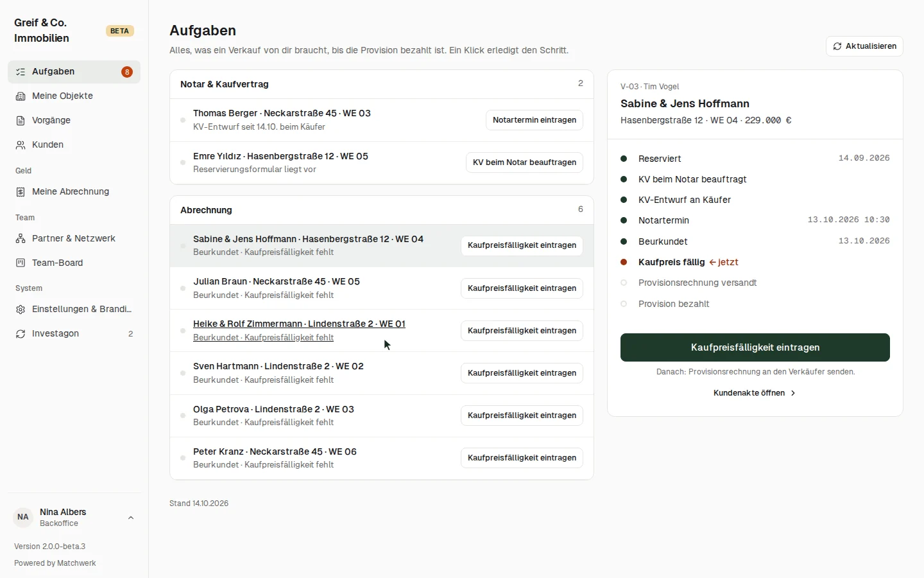Select the Emre Yıldız Hasenbergstraße 12 task
Viewport: 924px width, 578px height.
(382, 162)
